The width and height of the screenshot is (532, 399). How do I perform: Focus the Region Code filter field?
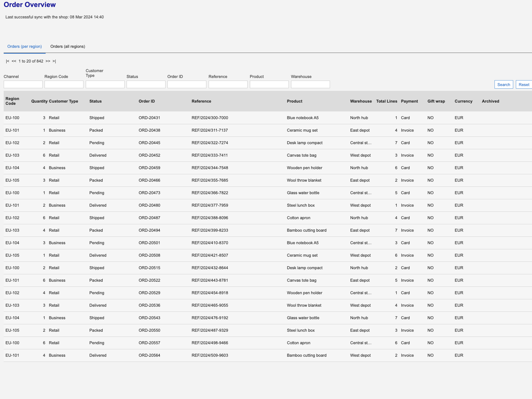64,84
